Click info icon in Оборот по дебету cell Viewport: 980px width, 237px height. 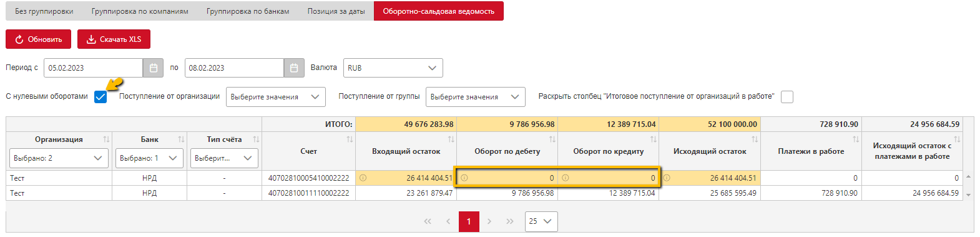(464, 178)
